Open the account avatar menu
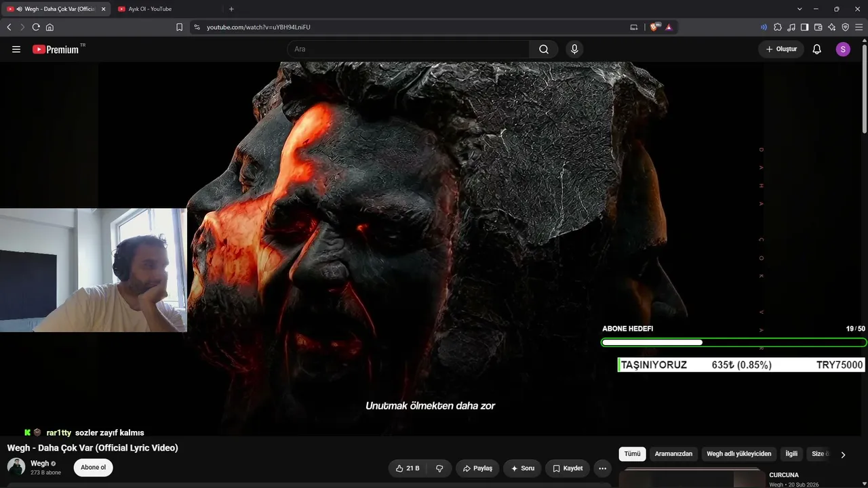 pos(843,49)
